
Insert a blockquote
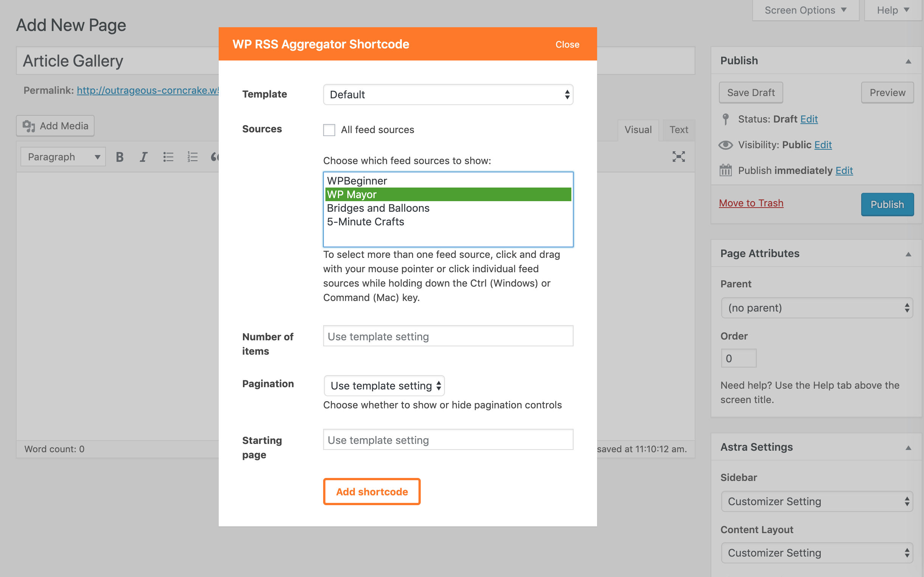215,157
